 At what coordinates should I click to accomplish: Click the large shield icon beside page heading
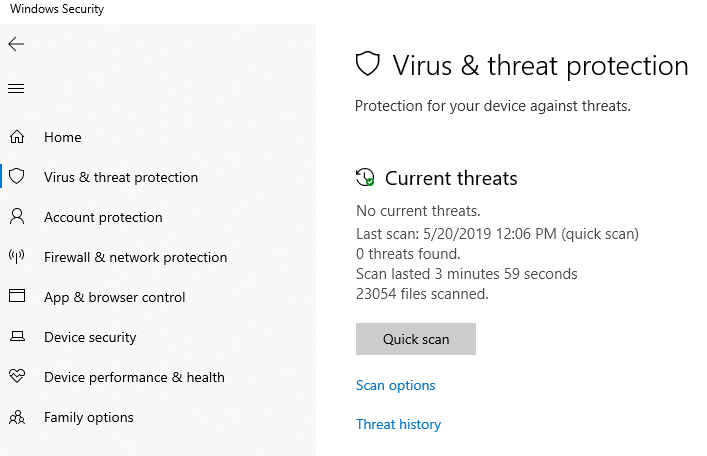coord(368,66)
